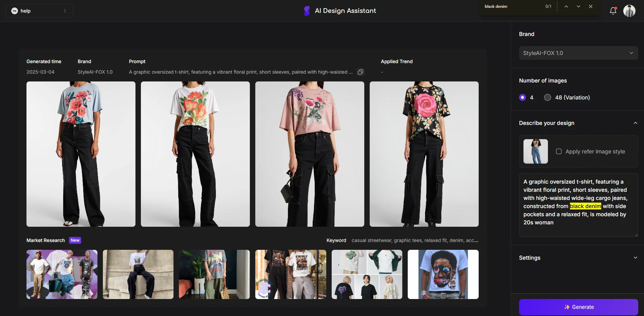
Task: Expand the Settings section
Action: pos(636,258)
